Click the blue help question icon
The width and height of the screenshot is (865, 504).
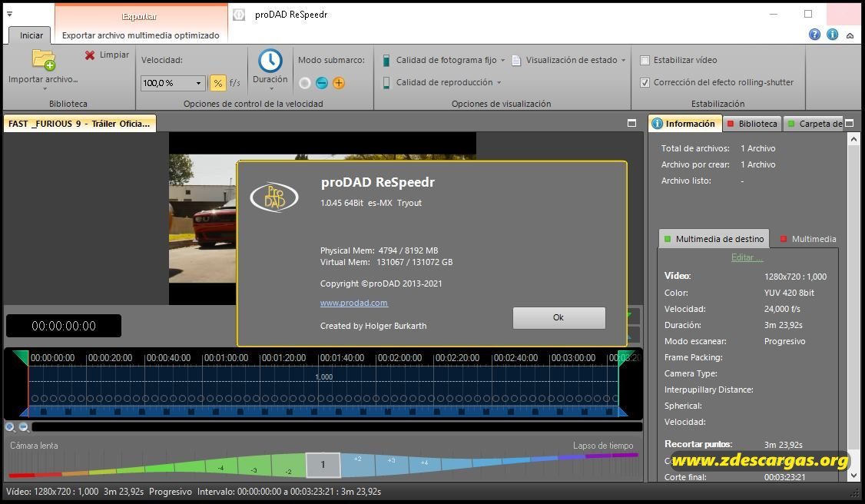click(x=815, y=34)
